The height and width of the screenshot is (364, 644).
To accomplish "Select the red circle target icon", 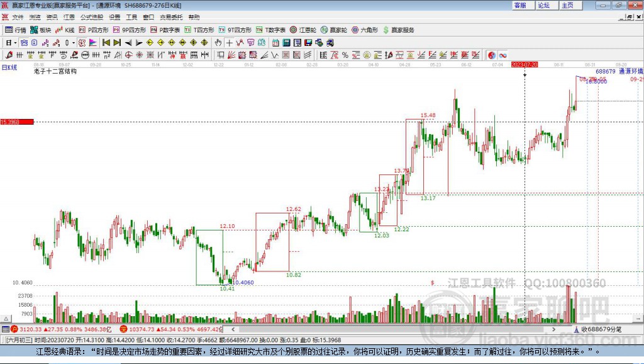I will pos(128,55).
